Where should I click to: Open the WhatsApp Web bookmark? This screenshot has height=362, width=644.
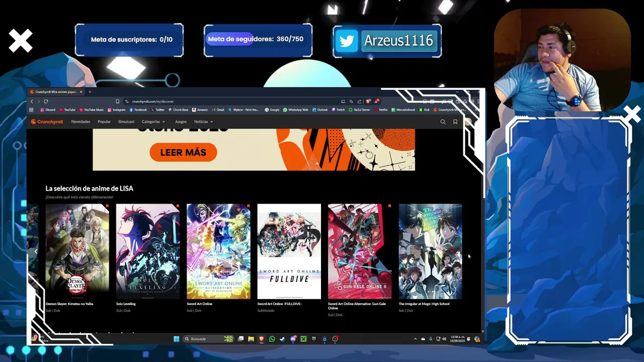296,110
